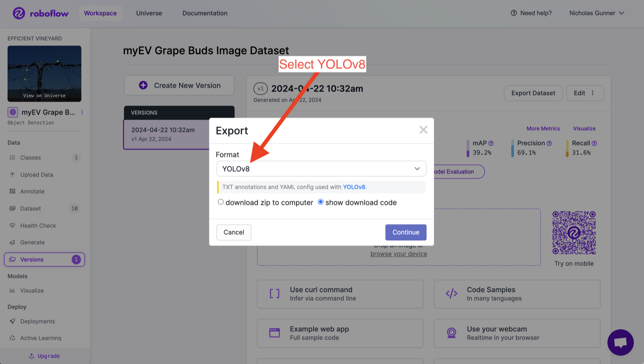Screen dimensions: 644x364
Task: Click the curl command brackets icon
Action: point(275,294)
